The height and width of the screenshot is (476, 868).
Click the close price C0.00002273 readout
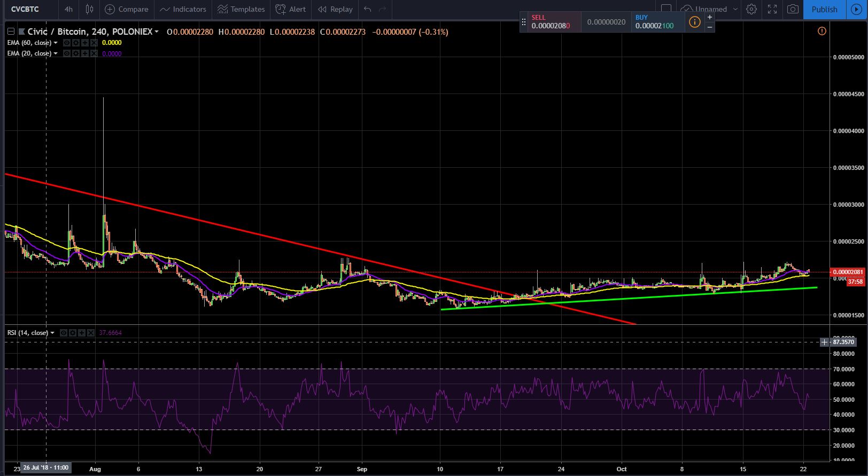343,32
